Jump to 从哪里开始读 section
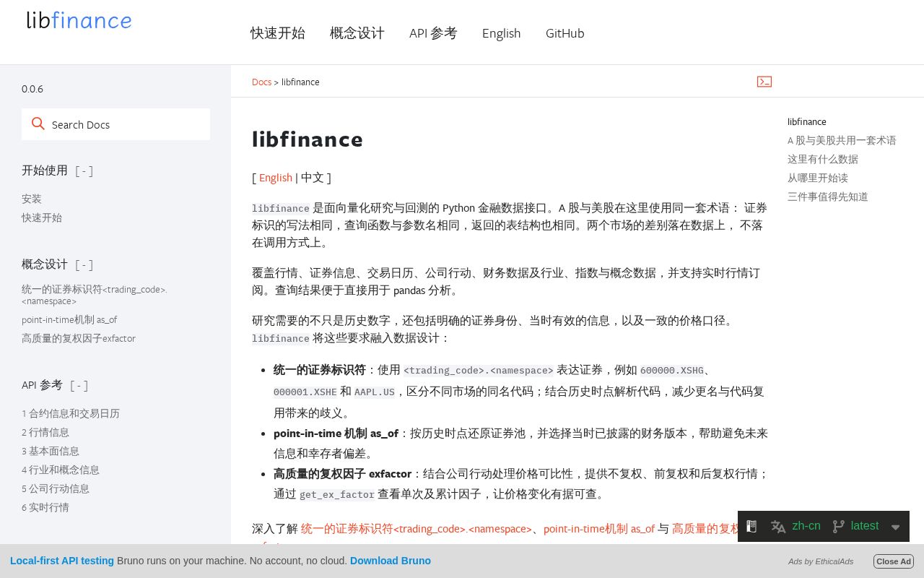 [x=818, y=178]
